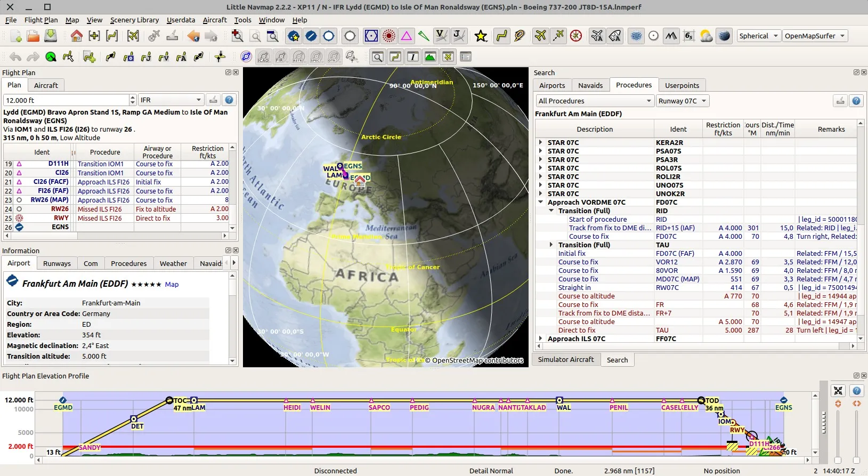Click the green measurement line icon
This screenshot has width=868, height=476.
[424, 36]
